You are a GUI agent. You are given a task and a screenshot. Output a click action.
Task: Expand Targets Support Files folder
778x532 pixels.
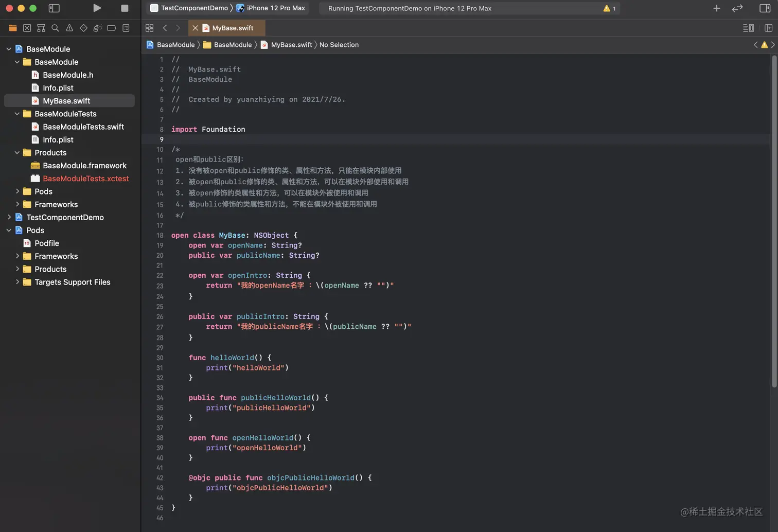tap(17, 282)
